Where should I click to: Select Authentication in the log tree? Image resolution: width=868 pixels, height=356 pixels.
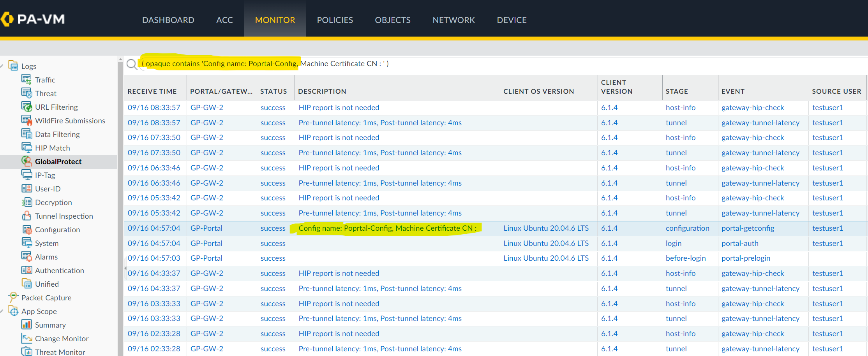59,270
